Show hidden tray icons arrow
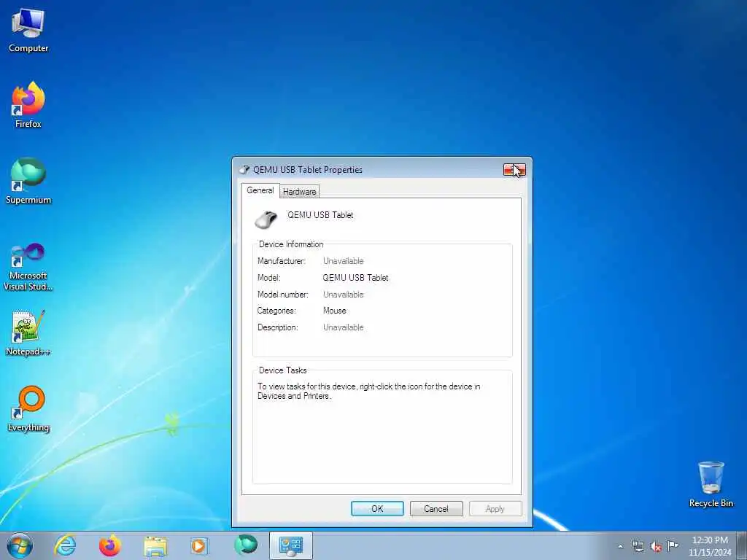The width and height of the screenshot is (747, 560). point(620,546)
